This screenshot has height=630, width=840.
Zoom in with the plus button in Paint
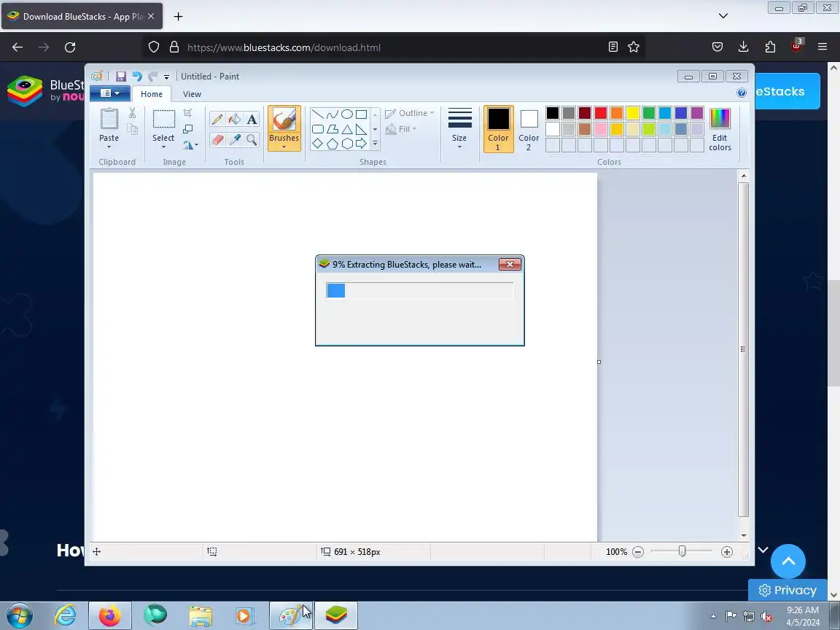726,552
